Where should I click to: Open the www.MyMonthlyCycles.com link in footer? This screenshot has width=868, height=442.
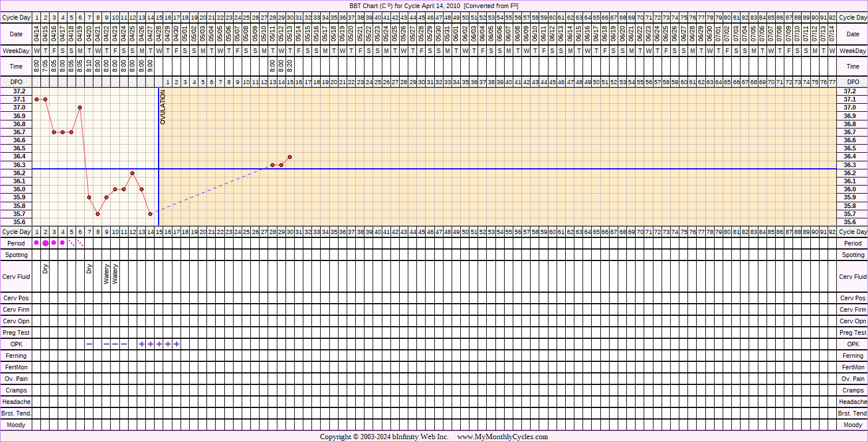(502, 437)
